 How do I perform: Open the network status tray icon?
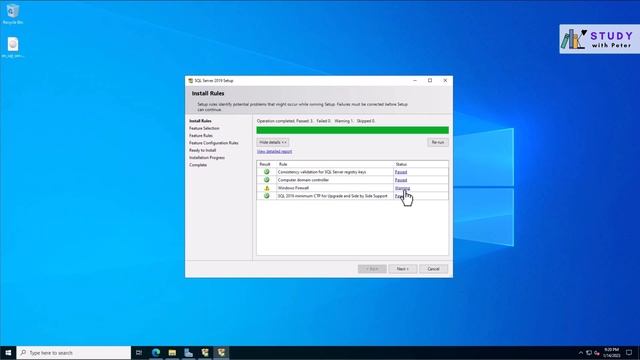[589, 353]
